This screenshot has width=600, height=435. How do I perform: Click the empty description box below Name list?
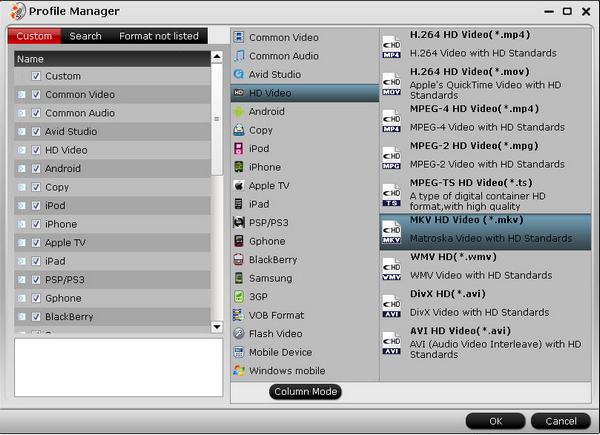tap(119, 367)
